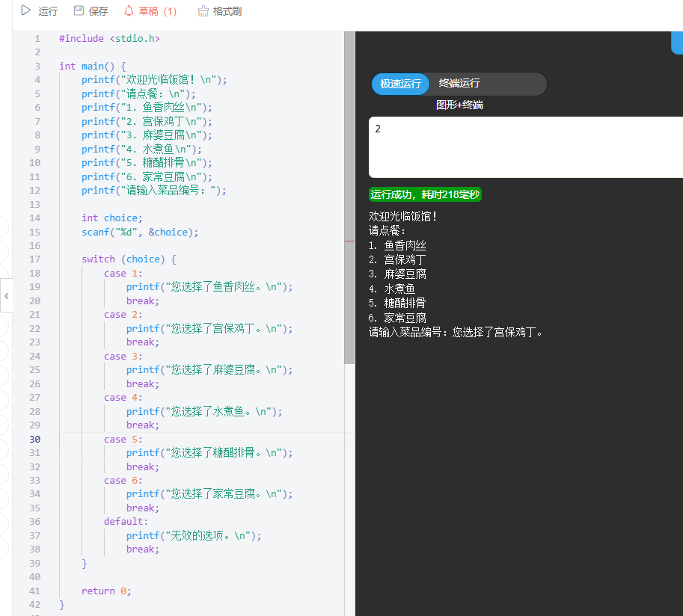Screen dimensions: 683x616
Task: Click the int main() { line
Action: click(x=92, y=67)
